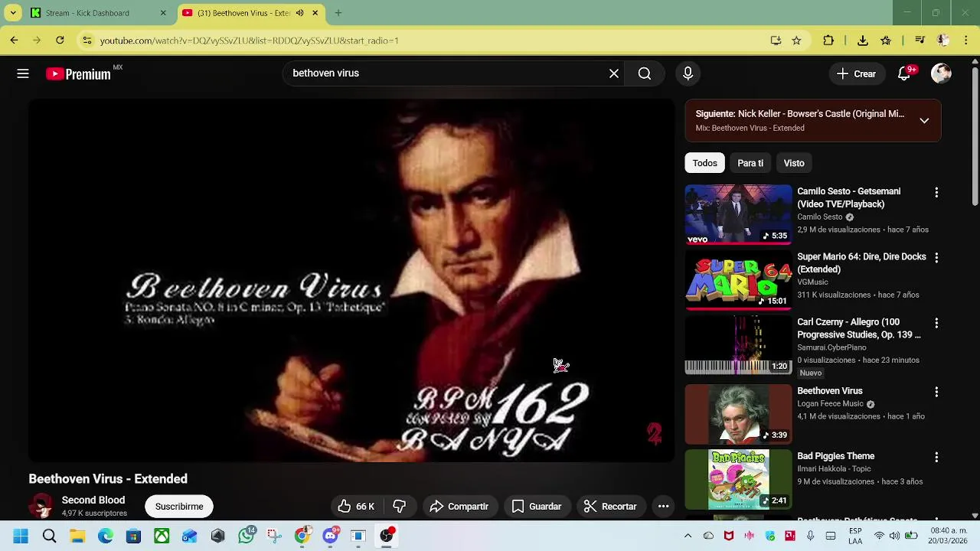Open the tab search dropdown arrow

point(13,13)
